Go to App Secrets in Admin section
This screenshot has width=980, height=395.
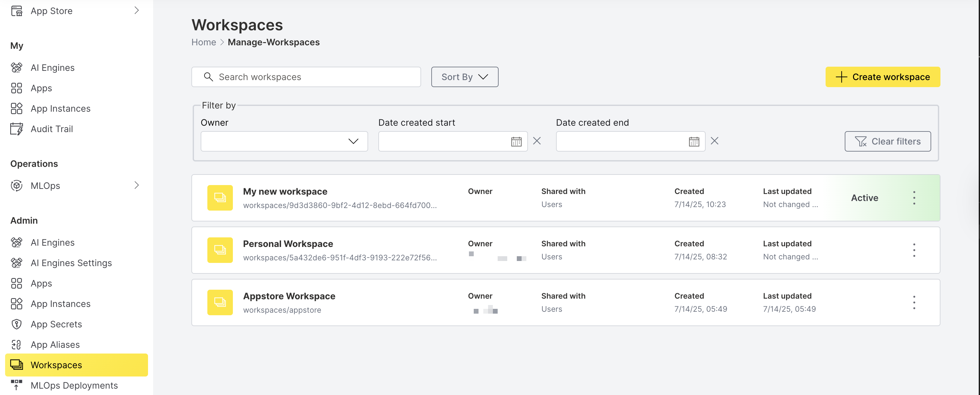tap(56, 324)
